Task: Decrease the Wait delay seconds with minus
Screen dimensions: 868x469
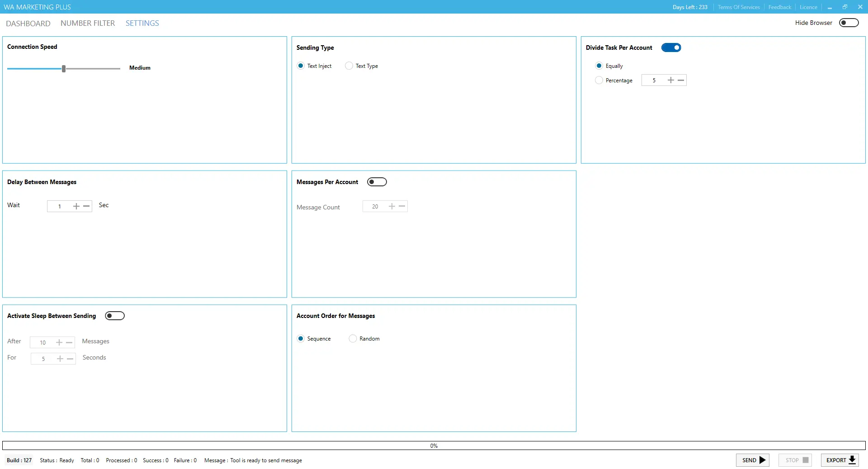Action: (86, 206)
